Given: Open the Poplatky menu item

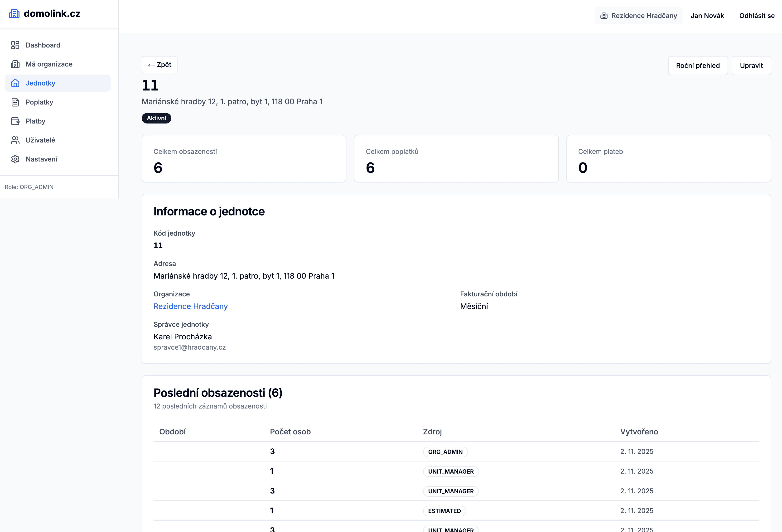Looking at the screenshot, I should [x=39, y=102].
